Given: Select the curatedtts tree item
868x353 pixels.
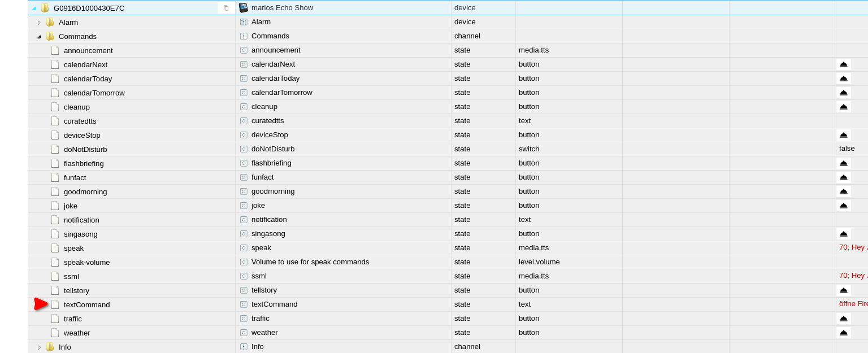Looking at the screenshot, I should (80, 121).
